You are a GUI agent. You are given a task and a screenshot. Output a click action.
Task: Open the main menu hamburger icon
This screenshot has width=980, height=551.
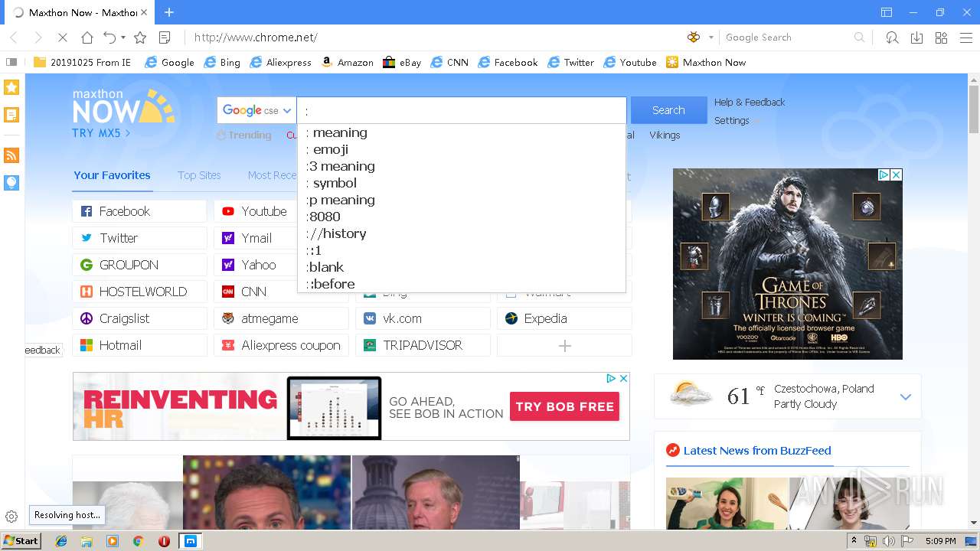[x=965, y=37]
